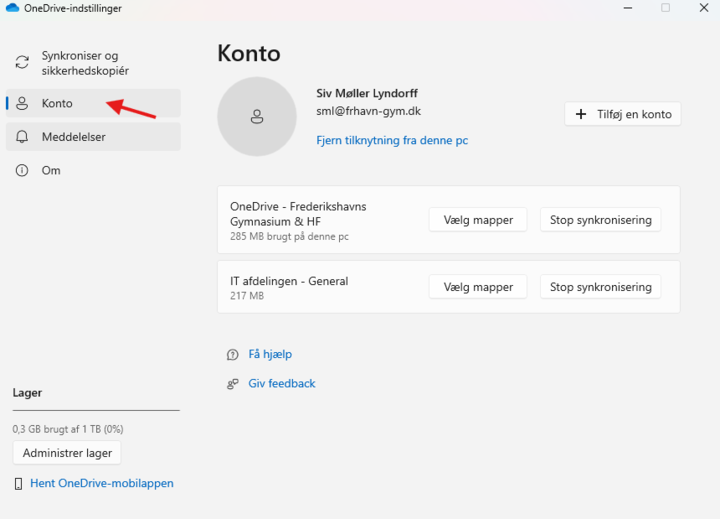
Task: Stop syncing OneDrive Frederikshavns Gymnasium & HF
Action: tap(600, 220)
